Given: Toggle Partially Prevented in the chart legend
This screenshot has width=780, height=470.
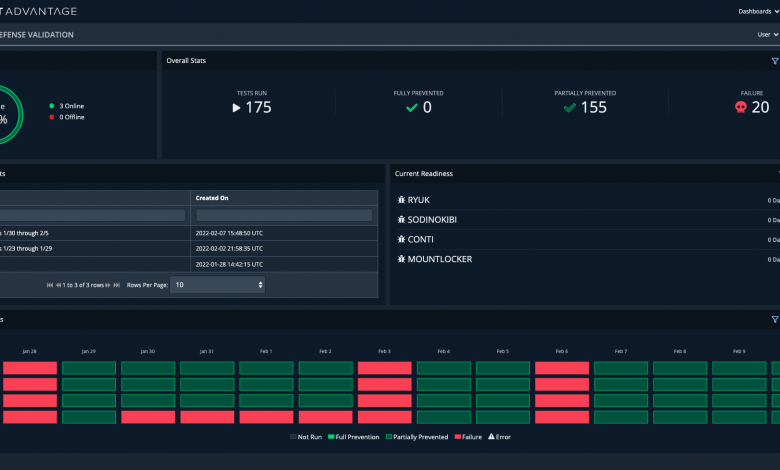Looking at the screenshot, I should pos(417,437).
